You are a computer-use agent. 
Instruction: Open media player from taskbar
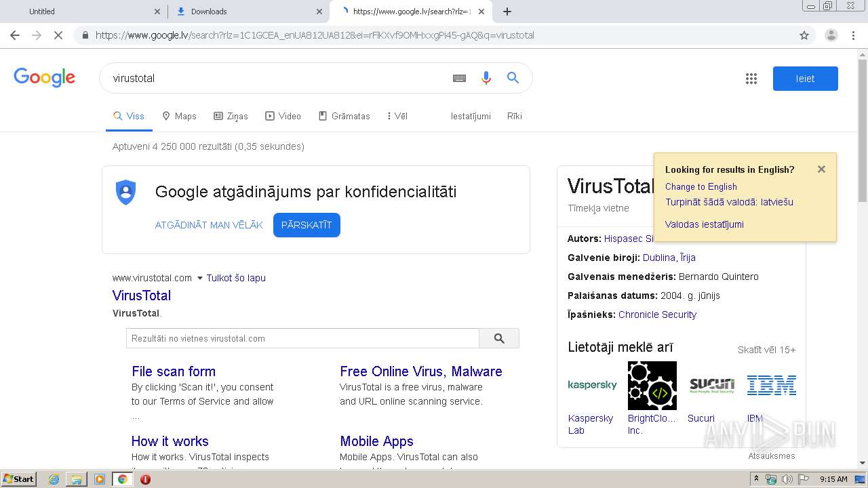click(100, 479)
